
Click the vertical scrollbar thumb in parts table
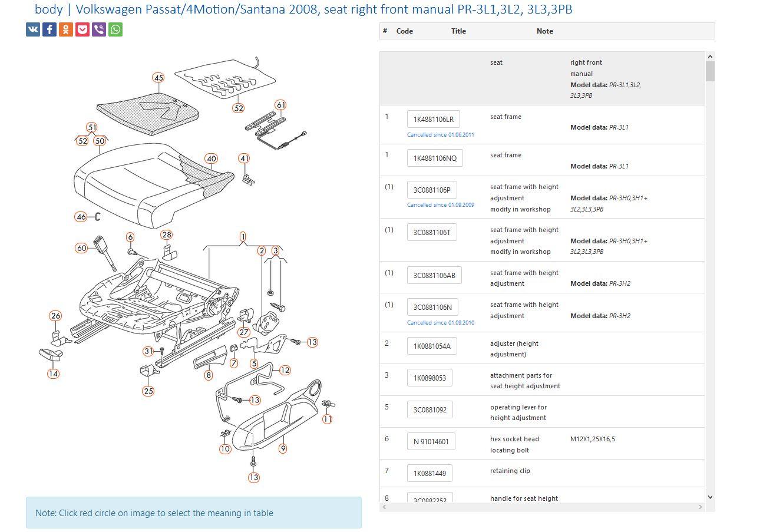tap(710, 71)
